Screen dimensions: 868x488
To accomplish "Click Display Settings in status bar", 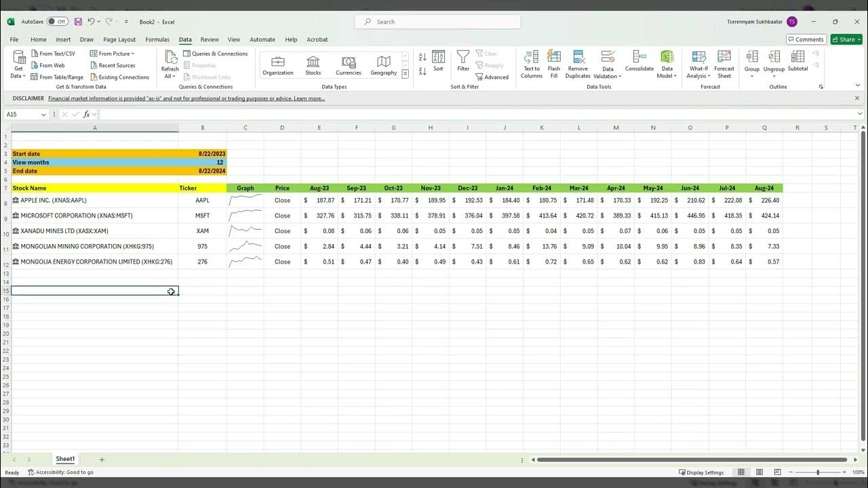I will pos(701,472).
